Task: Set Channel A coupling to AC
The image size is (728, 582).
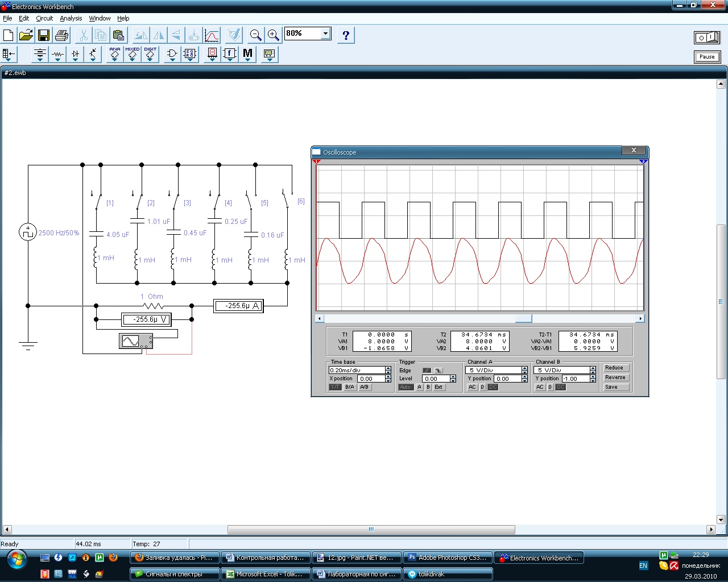Action: (472, 387)
